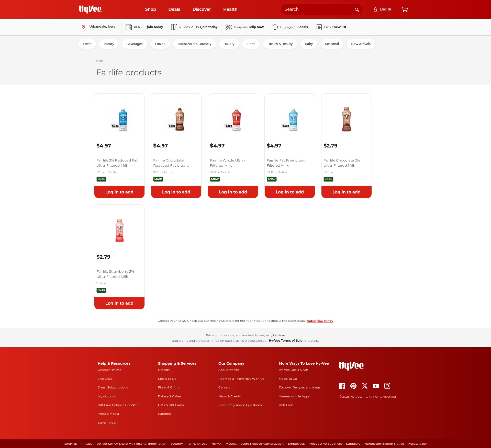491x448 pixels.
Task: Click Fairlife Chocolate 2% Ultra-Filtered Milk title
Action: pyautogui.click(x=341, y=163)
